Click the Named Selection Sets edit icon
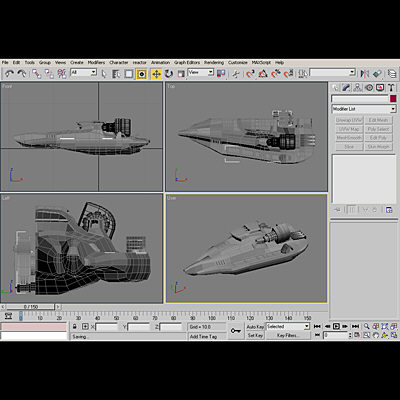Image resolution: width=400 pixels, height=400 pixels. [303, 74]
